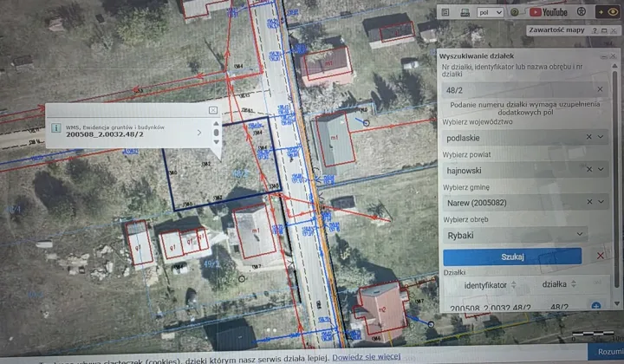Click the info icon in WMS popup
The height and width of the screenshot is (364, 624).
[x=55, y=127]
